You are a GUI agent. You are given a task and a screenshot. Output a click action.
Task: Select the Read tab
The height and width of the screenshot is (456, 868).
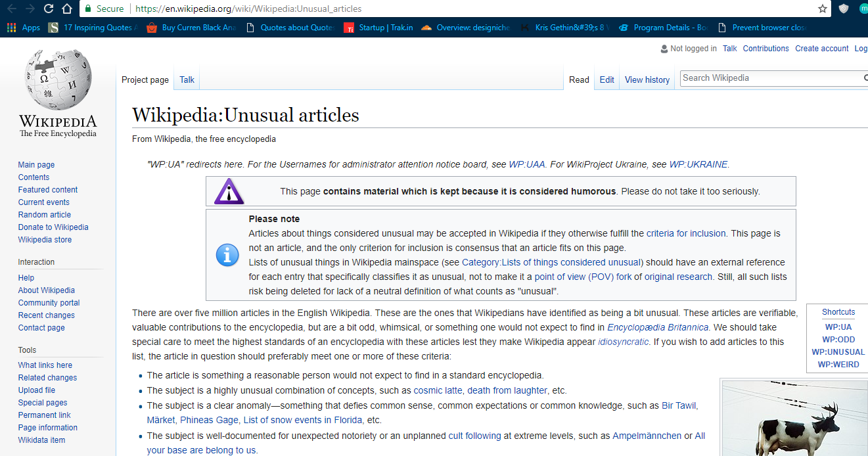pyautogui.click(x=579, y=80)
